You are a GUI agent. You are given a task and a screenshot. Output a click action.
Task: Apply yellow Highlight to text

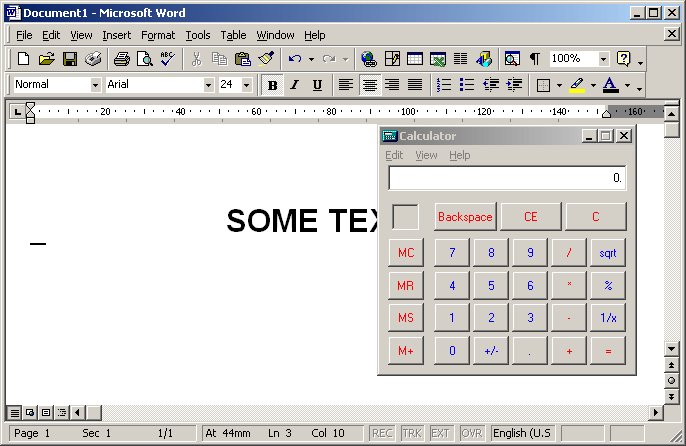(577, 85)
